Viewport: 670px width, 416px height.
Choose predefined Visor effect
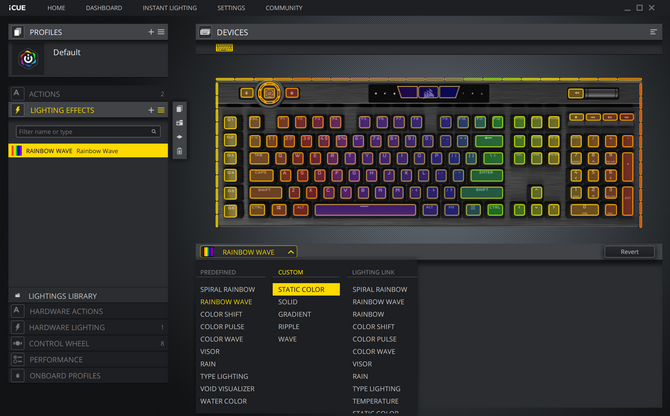pos(210,352)
